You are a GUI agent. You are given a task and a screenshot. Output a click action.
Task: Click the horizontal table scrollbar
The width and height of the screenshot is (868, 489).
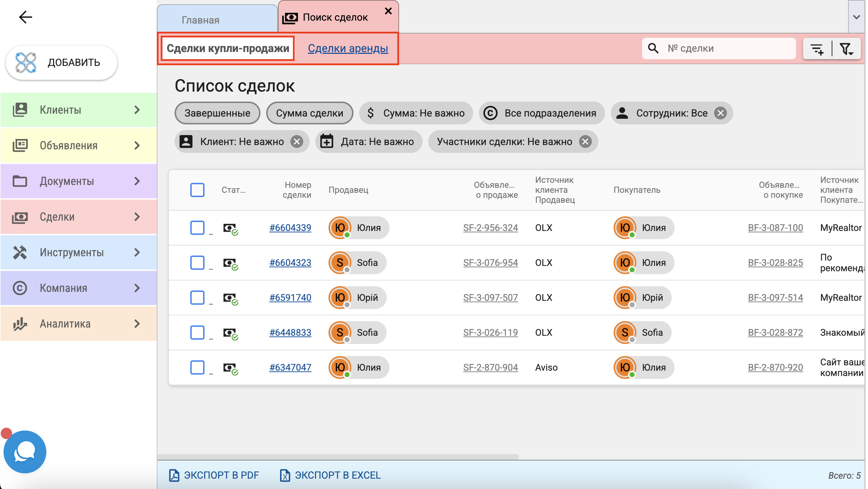[338, 457]
